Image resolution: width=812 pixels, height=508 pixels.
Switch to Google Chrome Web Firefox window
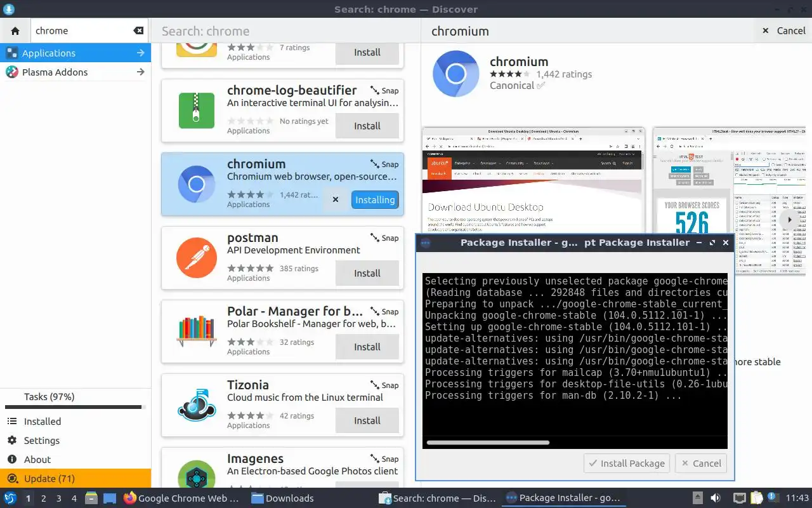(182, 498)
